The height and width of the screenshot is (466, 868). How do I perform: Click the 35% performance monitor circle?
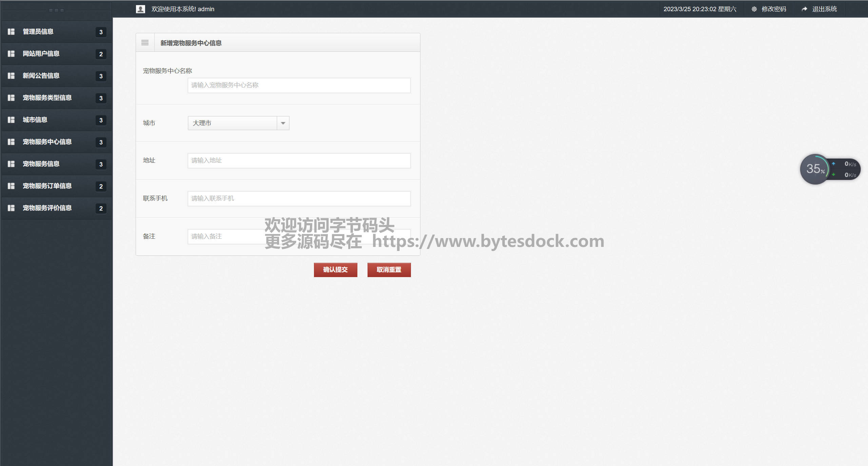point(815,169)
